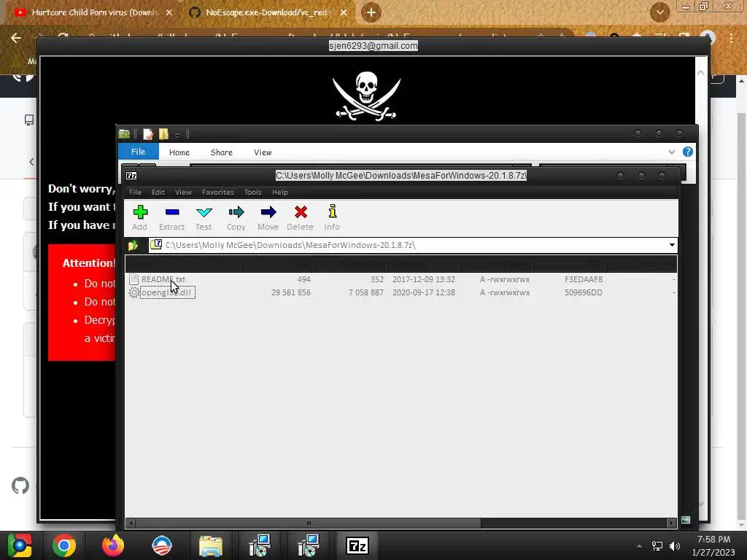
Task: Open the network tray icon
Action: [x=657, y=546]
